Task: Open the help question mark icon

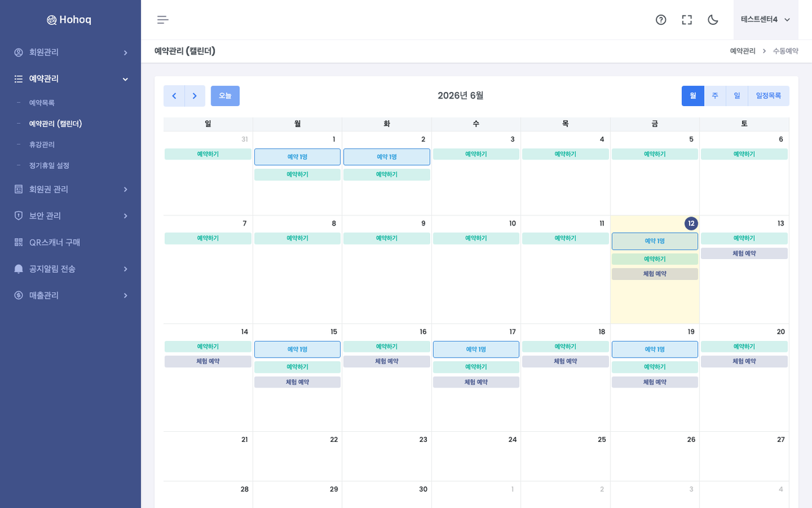Action: pos(661,20)
